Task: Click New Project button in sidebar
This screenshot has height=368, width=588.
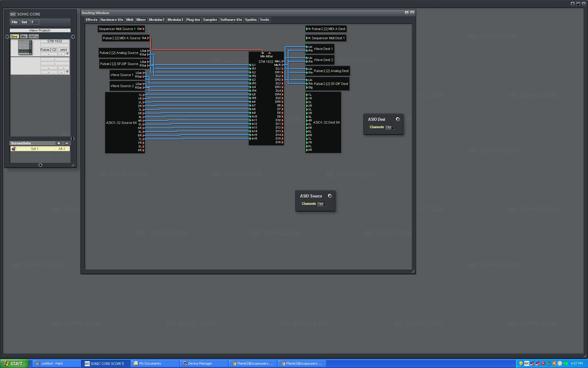Action: coord(40,30)
